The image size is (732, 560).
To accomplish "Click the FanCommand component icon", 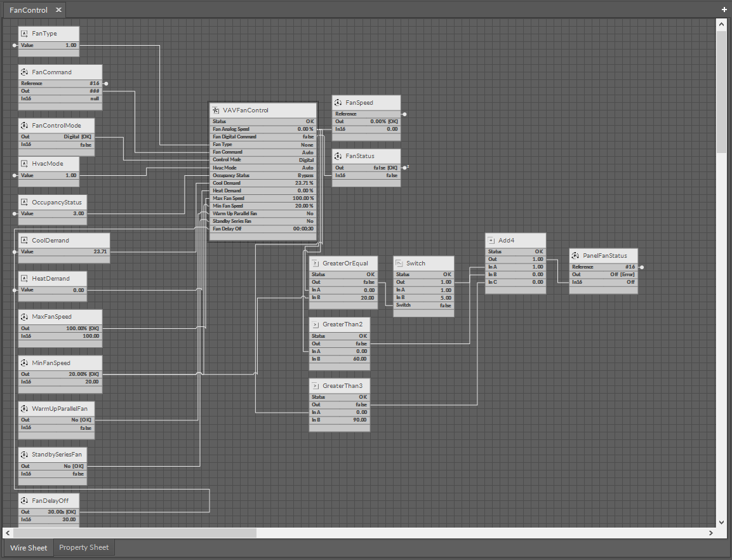I will tap(25, 72).
